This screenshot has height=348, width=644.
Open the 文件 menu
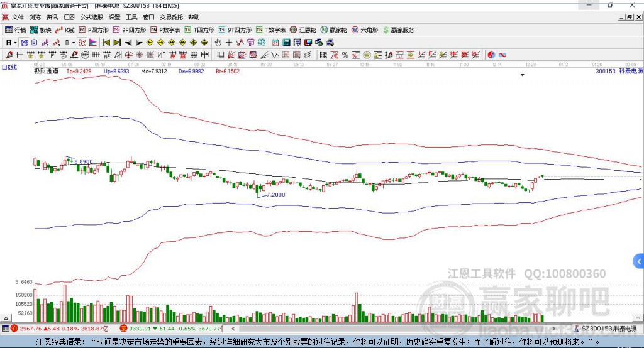(18, 17)
